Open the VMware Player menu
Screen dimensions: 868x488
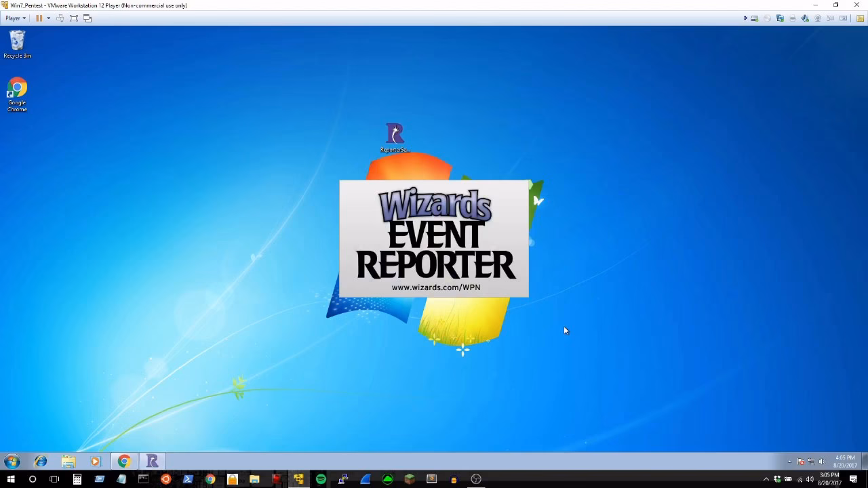(x=16, y=18)
